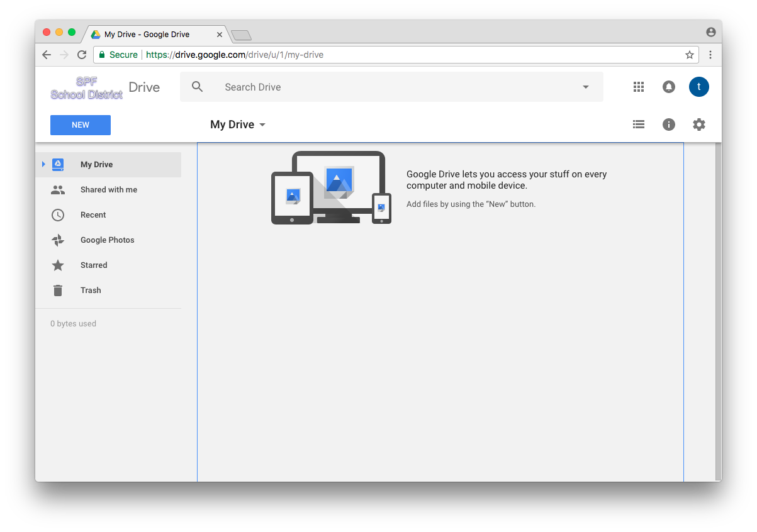757x532 pixels.
Task: Open the Google apps grid launcher
Action: (639, 87)
